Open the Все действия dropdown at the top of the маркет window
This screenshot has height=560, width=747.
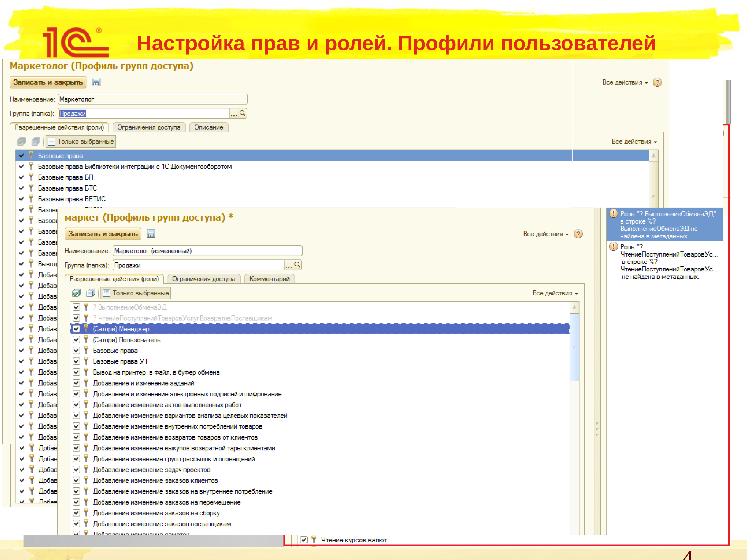[x=545, y=234]
